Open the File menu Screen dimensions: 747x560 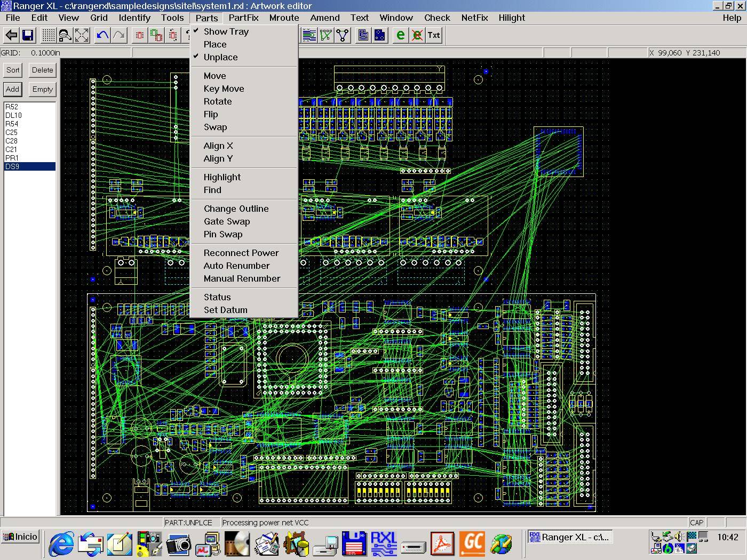[x=13, y=18]
